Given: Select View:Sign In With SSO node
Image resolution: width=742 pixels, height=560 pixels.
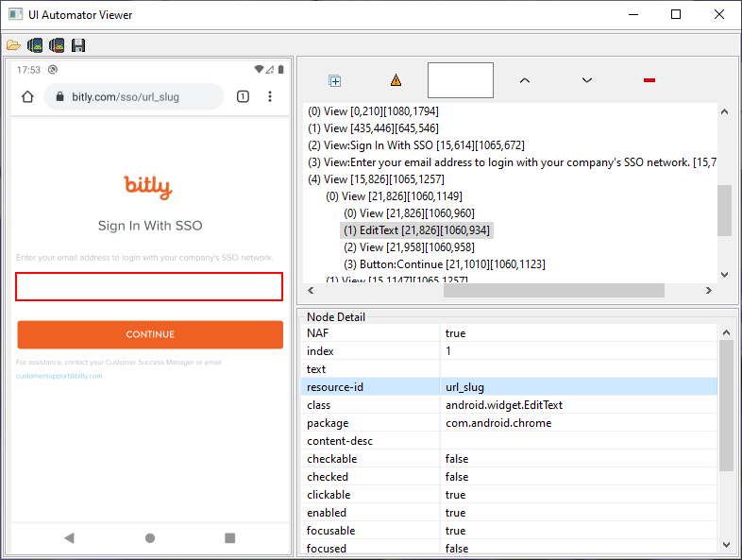Looking at the screenshot, I should 416,145.
